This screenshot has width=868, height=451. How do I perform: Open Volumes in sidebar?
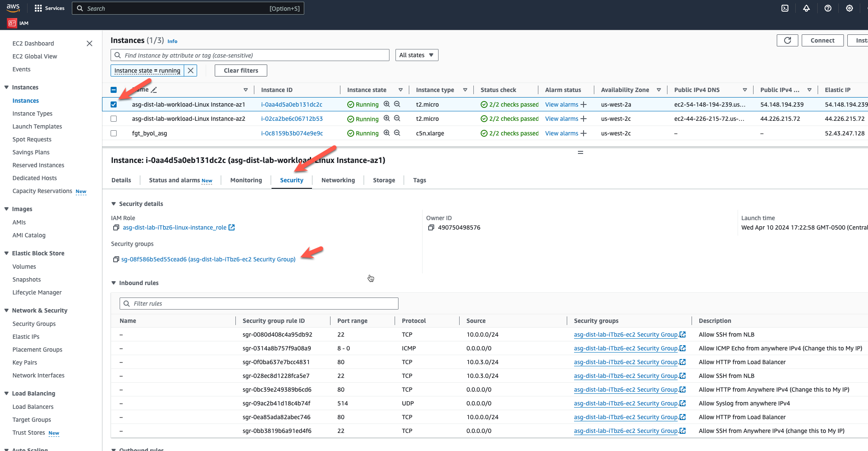click(x=24, y=267)
